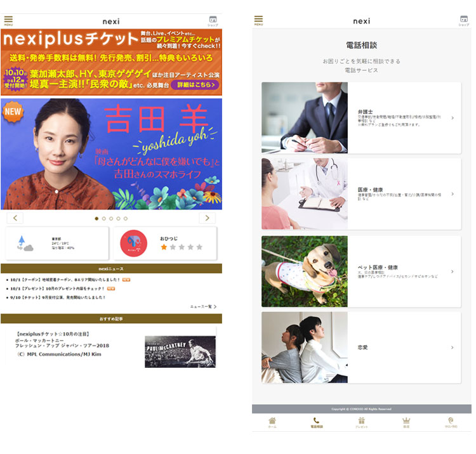The width and height of the screenshot is (476, 454).
Task: Tap the gift プレゼント icon in bottom nav
Action: click(x=361, y=422)
